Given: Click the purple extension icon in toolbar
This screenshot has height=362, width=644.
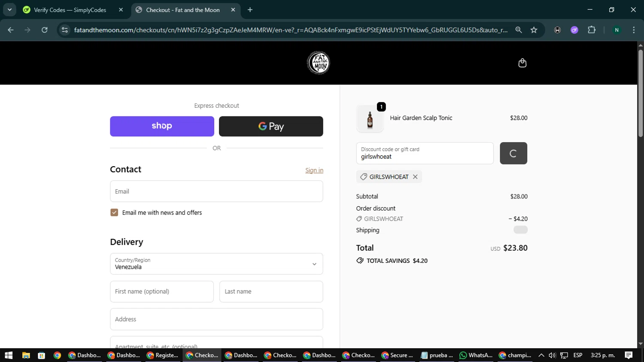Looking at the screenshot, I should tap(574, 30).
